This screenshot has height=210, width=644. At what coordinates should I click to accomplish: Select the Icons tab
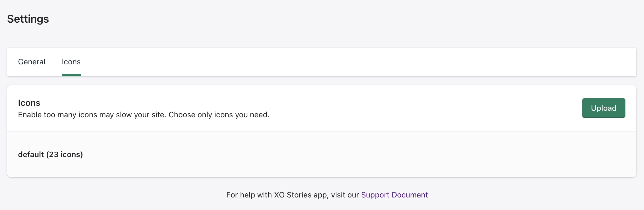click(71, 62)
